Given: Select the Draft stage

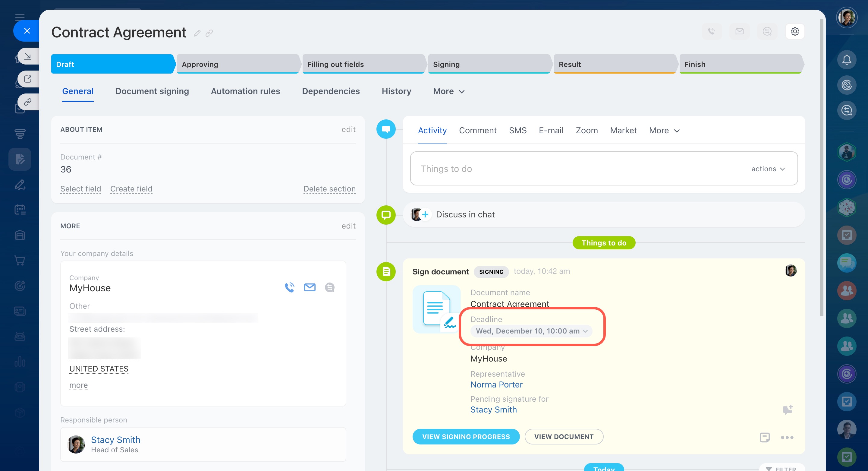Looking at the screenshot, I should [x=113, y=64].
